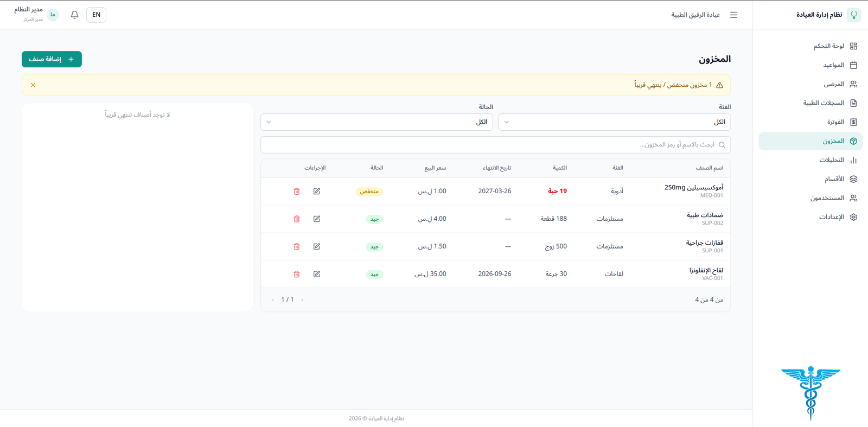The height and width of the screenshot is (427, 868).
Task: Click the search magnifier icon
Action: pos(722,145)
